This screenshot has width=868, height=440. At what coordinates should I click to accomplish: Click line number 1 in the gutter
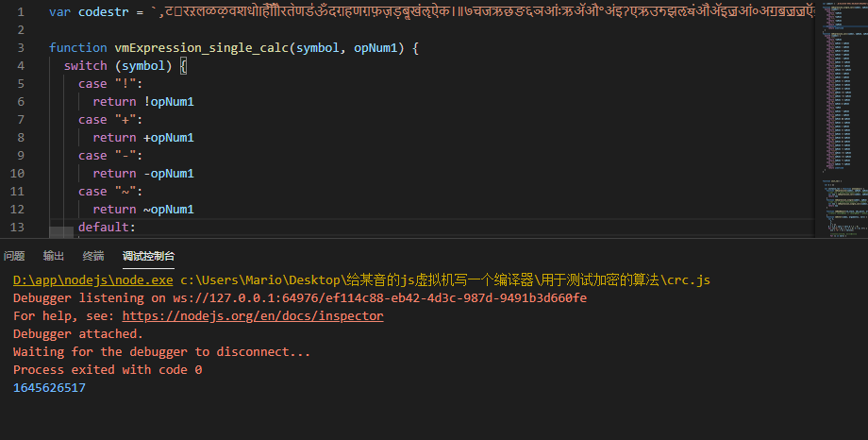(x=20, y=11)
